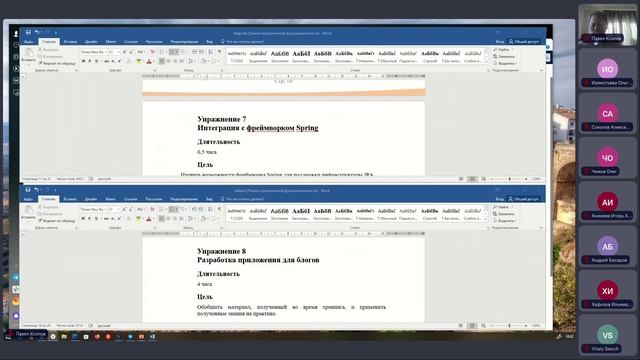Toggle Strikethrough in Упражнение 7 window

click(107, 61)
